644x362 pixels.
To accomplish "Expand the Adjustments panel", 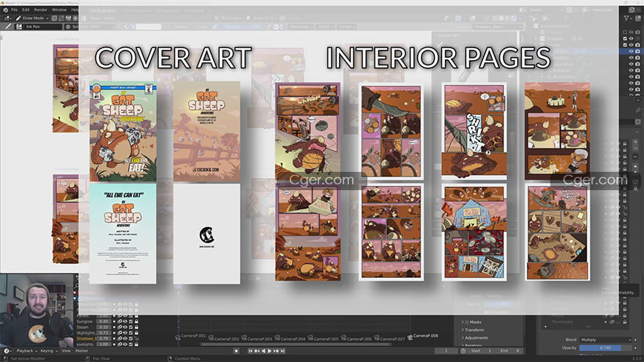I will [x=481, y=338].
